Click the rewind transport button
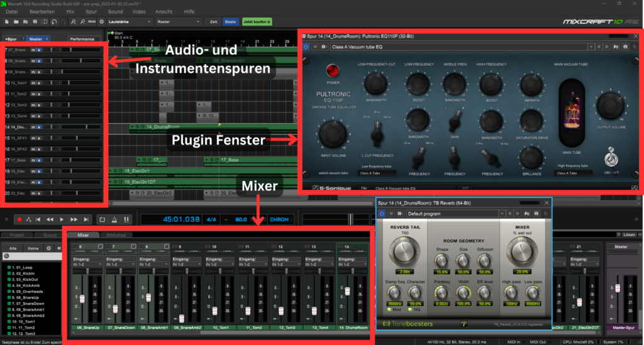Viewport: 644px width, 345px height. (50, 219)
